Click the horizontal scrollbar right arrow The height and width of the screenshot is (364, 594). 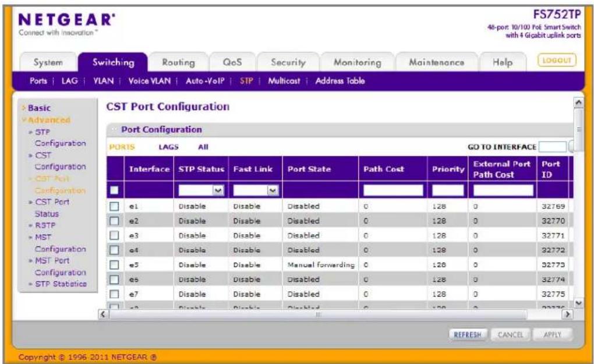[567, 314]
